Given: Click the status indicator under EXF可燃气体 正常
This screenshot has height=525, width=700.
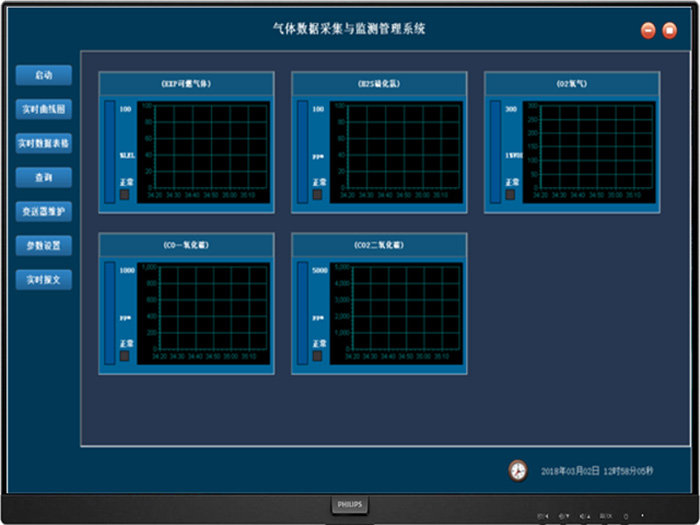Looking at the screenshot, I should pyautogui.click(x=124, y=195).
